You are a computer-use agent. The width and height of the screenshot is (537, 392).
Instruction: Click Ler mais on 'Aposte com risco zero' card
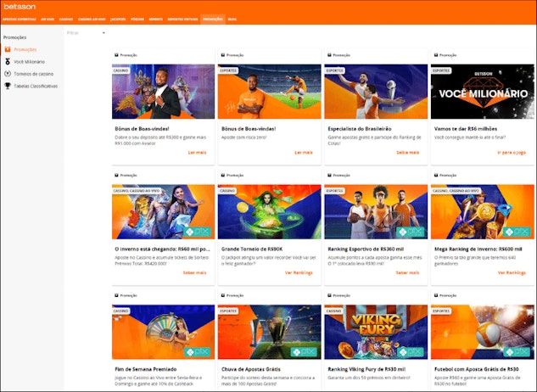pos(304,153)
